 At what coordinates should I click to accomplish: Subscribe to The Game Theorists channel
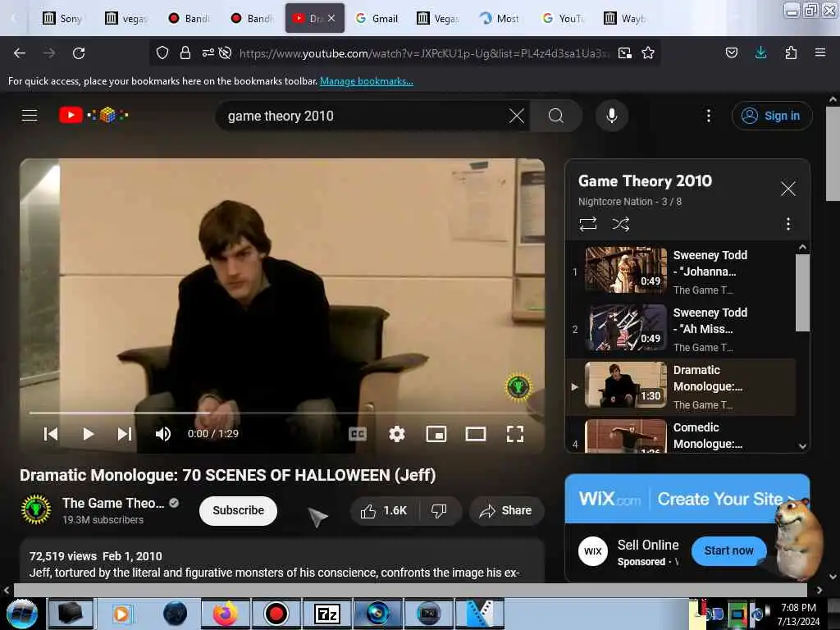point(238,510)
